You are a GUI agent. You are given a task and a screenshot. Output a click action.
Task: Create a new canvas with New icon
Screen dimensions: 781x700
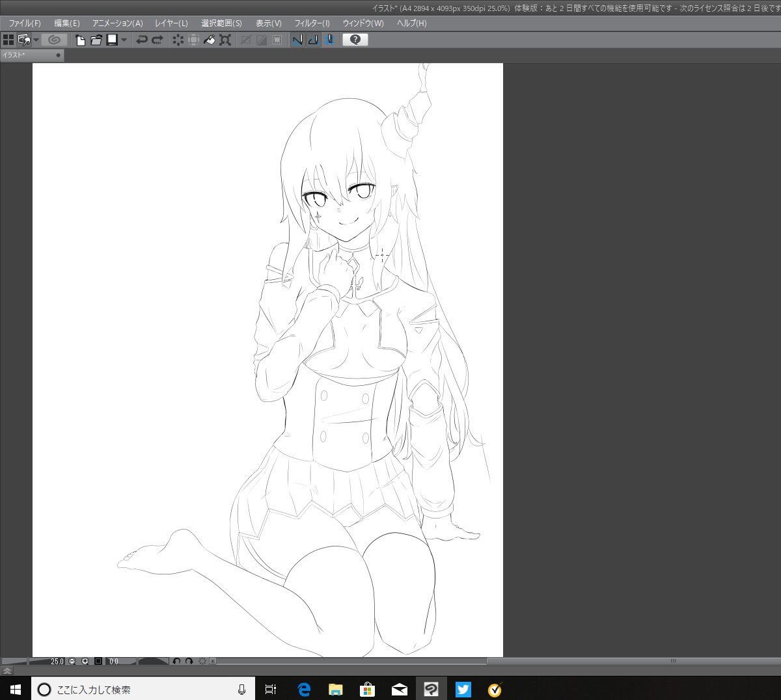pyautogui.click(x=81, y=40)
